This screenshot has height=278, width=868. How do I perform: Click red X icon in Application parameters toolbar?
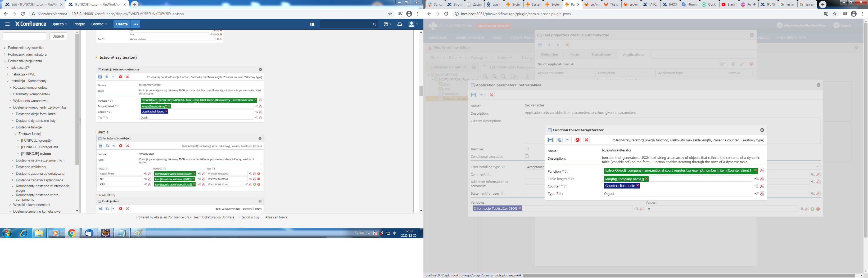coord(491,95)
